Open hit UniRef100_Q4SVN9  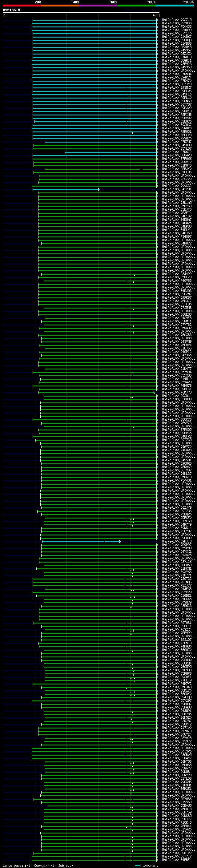click(177, 342)
